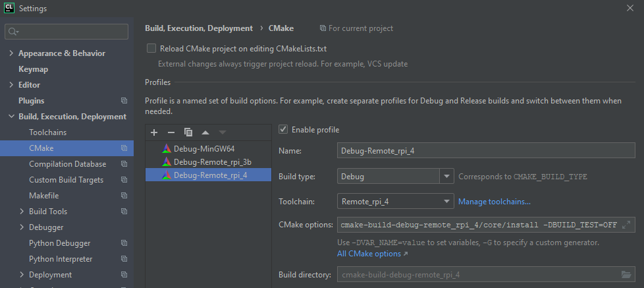Open the Build type dropdown
This screenshot has height=288, width=644.
[447, 177]
